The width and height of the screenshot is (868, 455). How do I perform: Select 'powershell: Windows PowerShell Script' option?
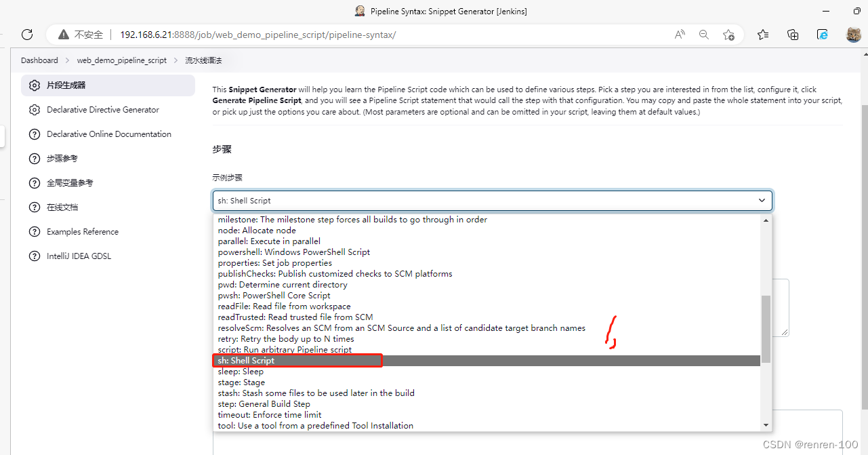click(x=487, y=252)
